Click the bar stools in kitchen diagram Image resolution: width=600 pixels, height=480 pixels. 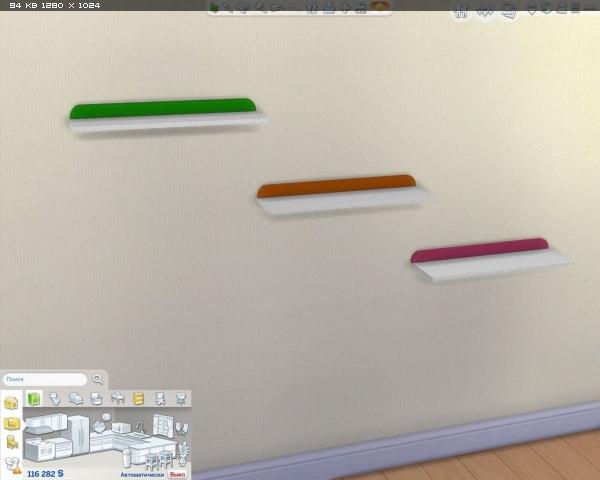coord(158,460)
